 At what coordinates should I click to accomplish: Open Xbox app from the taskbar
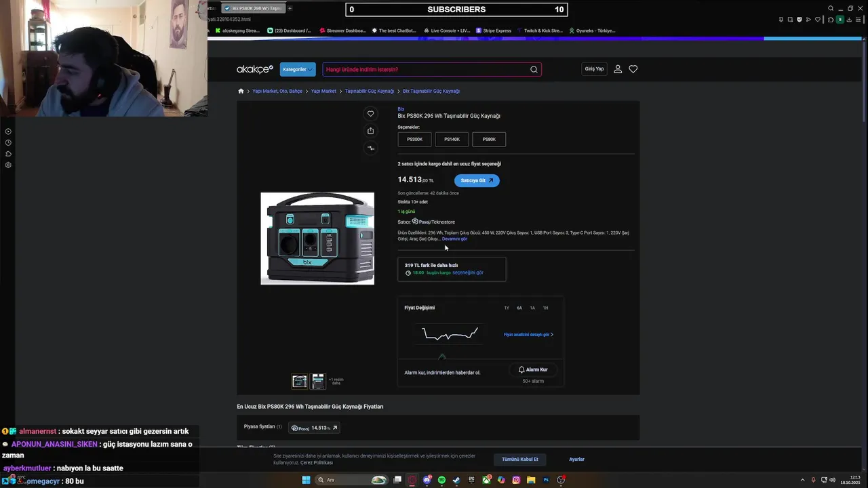coord(486,480)
